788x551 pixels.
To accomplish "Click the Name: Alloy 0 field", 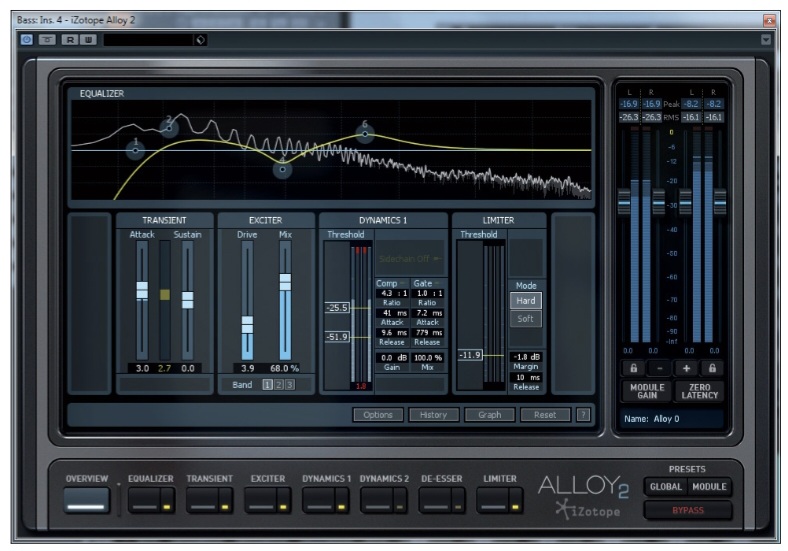I will (672, 419).
